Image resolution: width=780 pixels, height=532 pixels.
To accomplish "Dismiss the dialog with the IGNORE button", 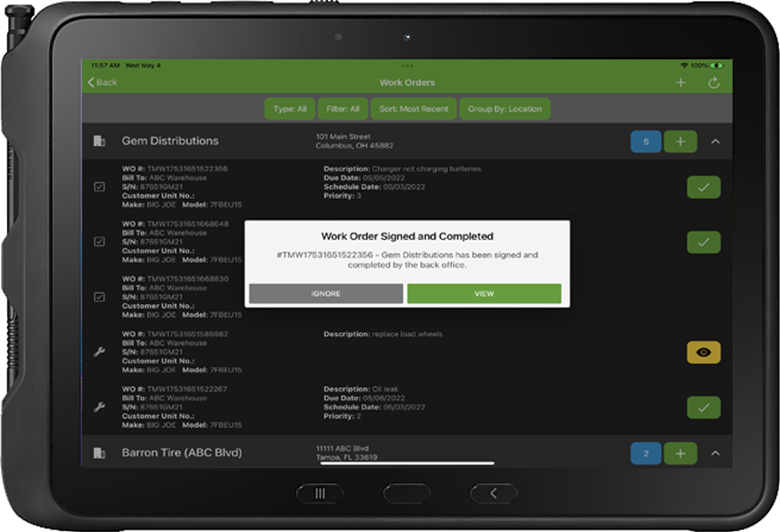I will [x=325, y=293].
